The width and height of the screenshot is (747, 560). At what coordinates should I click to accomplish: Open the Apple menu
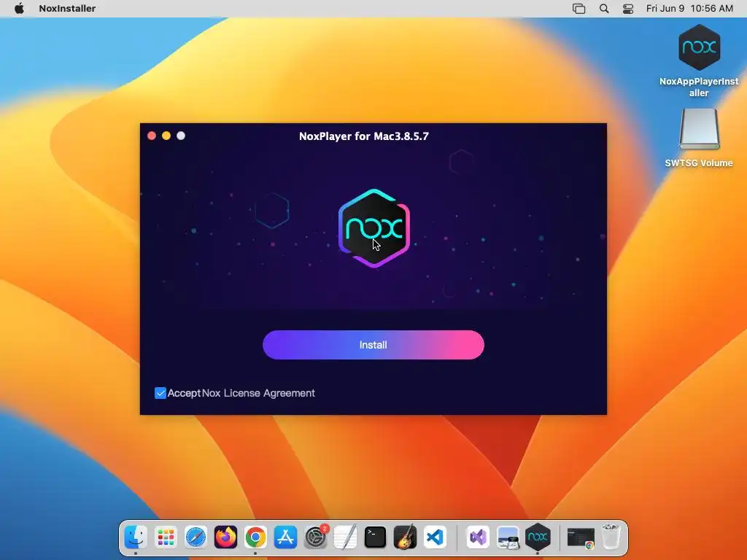point(19,8)
